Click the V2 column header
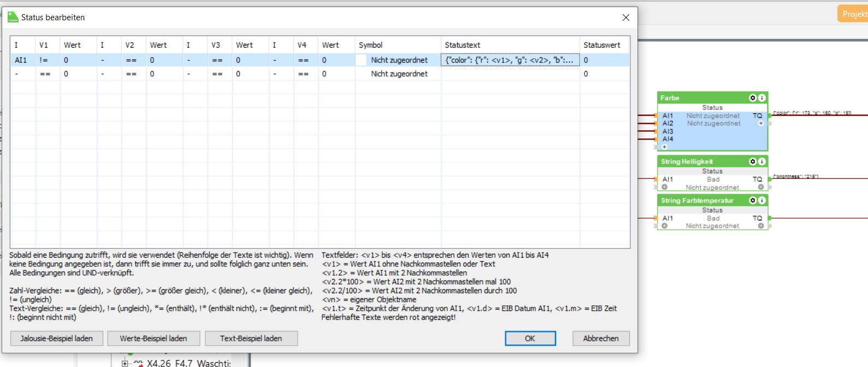Viewport: 868px width, 367px height. point(134,45)
